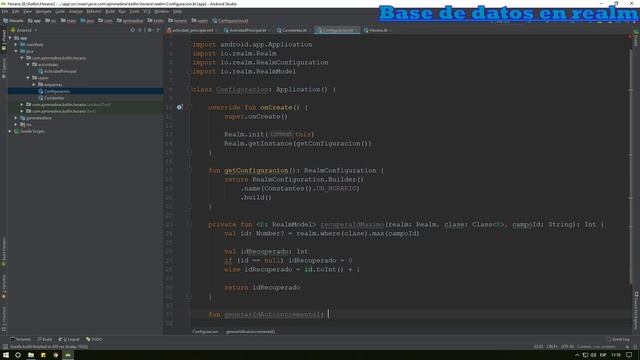Viewport: 640px width, 360px height.
Task: Expand the res folder
Action: point(16,124)
